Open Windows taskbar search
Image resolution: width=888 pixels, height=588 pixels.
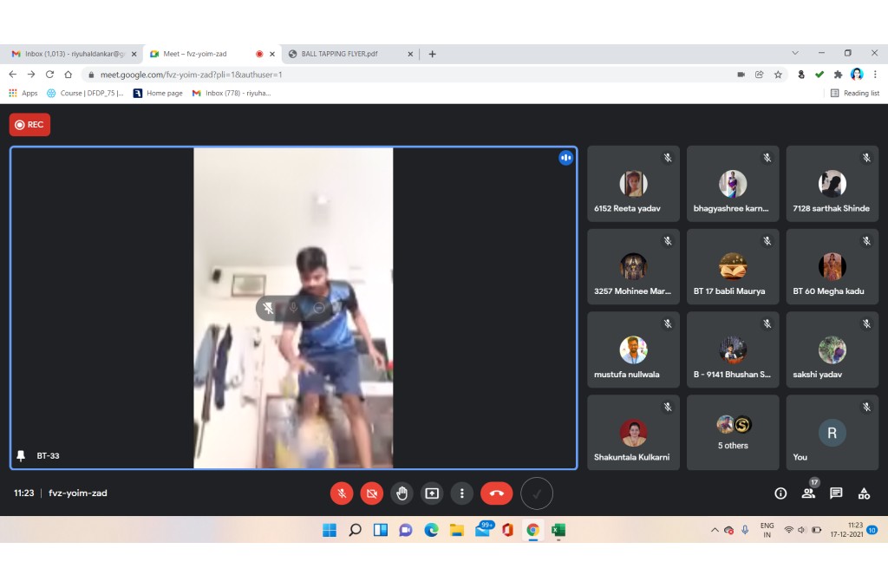[x=355, y=530]
